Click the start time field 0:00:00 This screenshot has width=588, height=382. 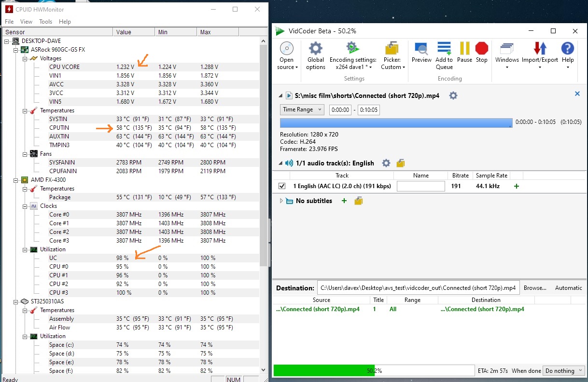tap(340, 110)
